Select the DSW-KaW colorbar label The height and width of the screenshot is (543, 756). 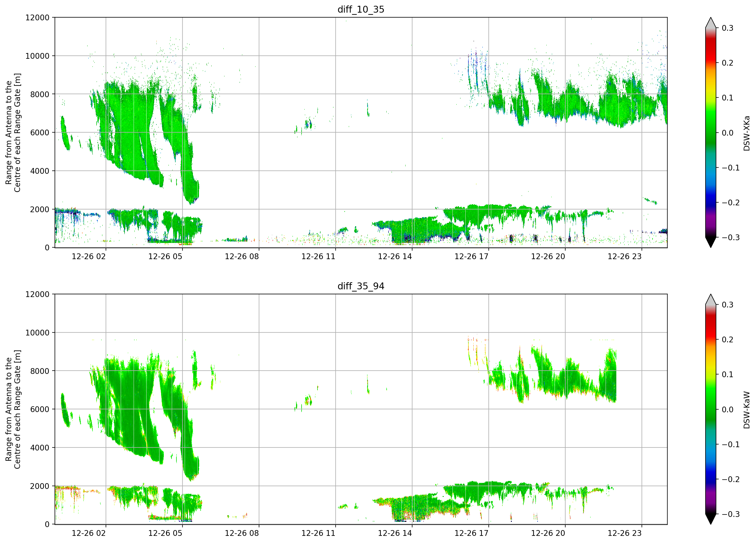(746, 410)
